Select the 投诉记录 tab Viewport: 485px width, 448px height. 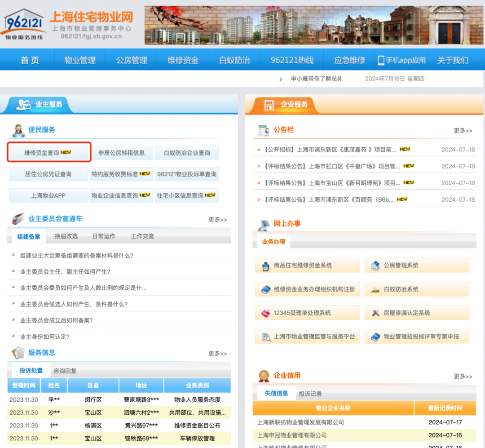pyautogui.click(x=310, y=394)
